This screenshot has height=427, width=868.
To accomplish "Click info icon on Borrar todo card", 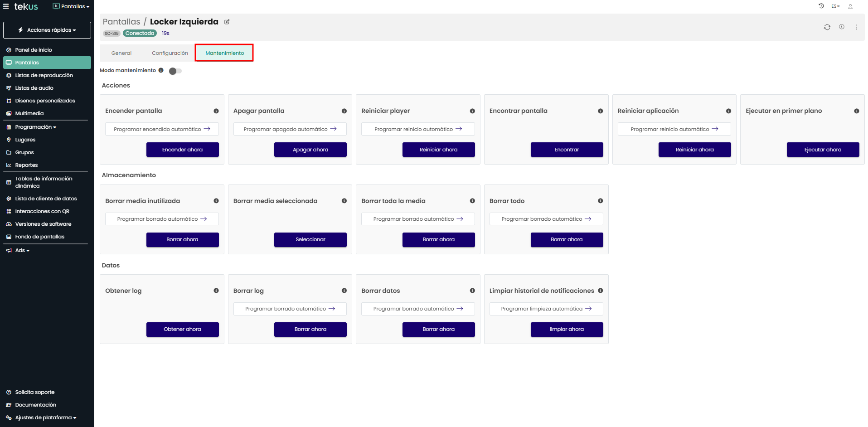I will pos(600,201).
